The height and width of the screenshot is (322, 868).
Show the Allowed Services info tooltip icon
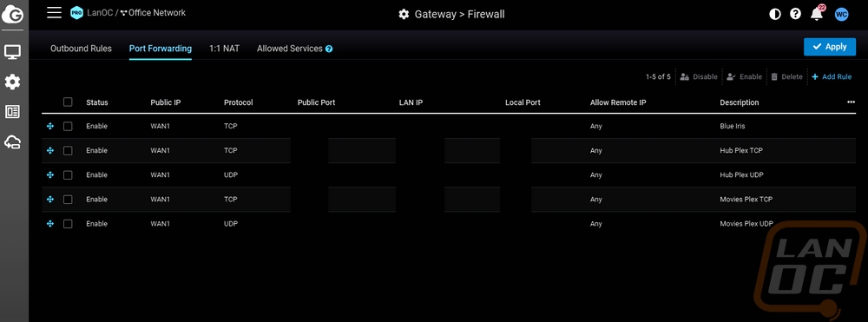[x=329, y=49]
